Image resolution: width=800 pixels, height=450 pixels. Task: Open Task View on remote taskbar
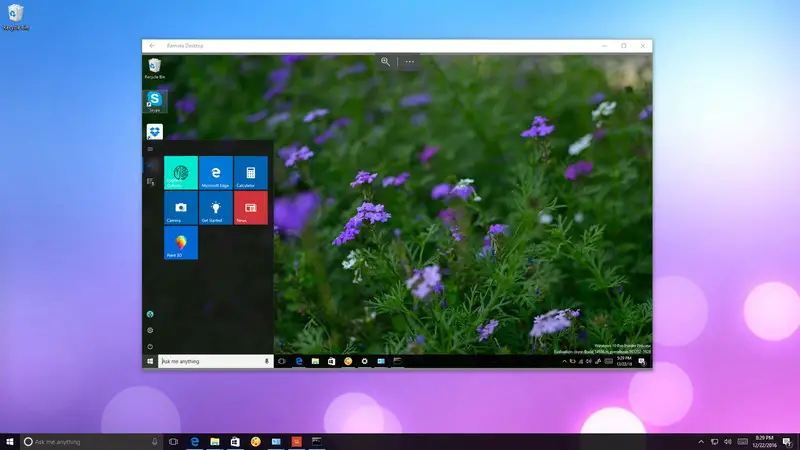(x=282, y=361)
